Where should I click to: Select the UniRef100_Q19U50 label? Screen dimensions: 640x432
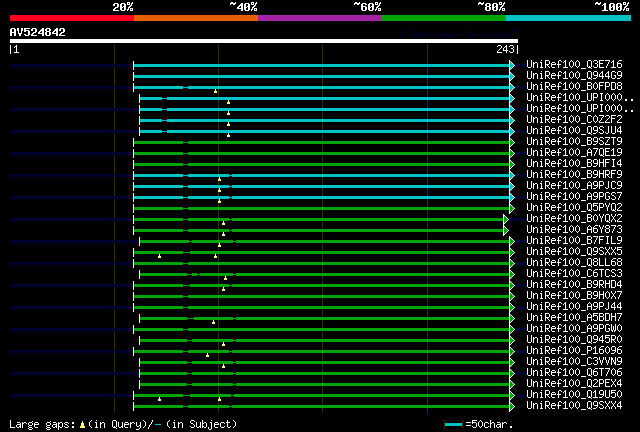pos(574,395)
